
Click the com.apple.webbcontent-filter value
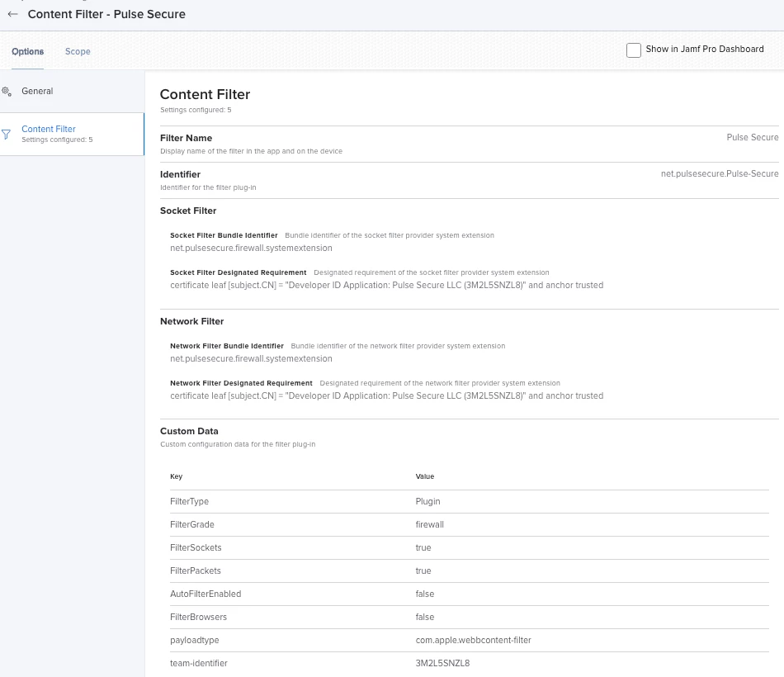click(x=473, y=640)
